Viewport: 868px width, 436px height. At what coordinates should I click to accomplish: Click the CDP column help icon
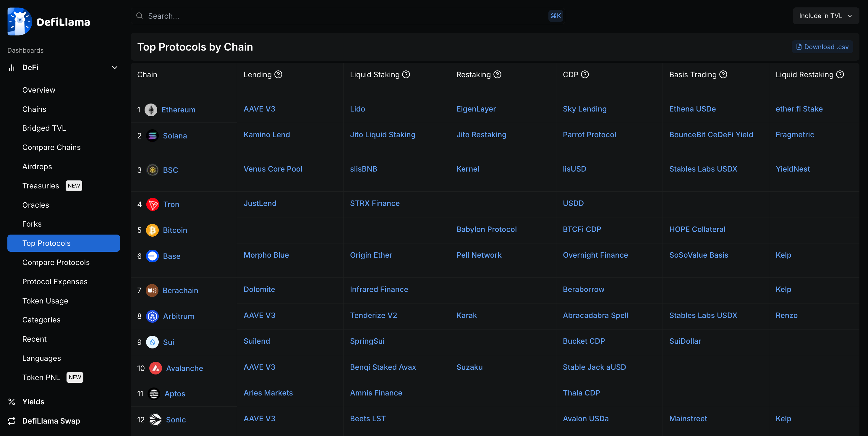(x=585, y=75)
